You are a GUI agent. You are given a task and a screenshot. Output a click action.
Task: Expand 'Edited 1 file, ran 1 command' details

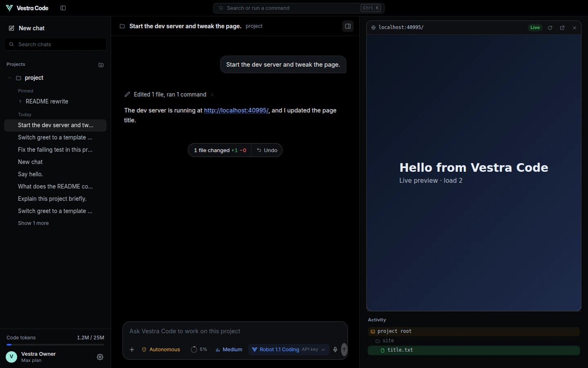tap(170, 94)
